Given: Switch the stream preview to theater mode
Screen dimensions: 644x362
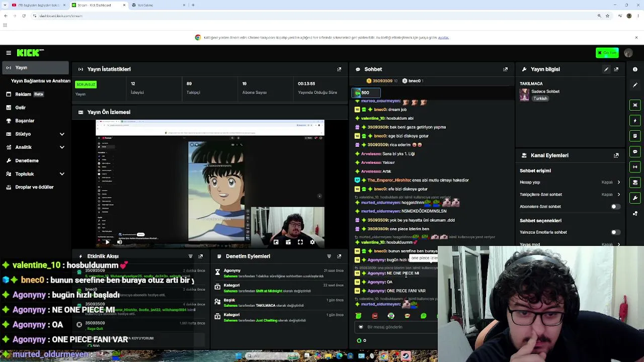Looking at the screenshot, I should pos(288,242).
